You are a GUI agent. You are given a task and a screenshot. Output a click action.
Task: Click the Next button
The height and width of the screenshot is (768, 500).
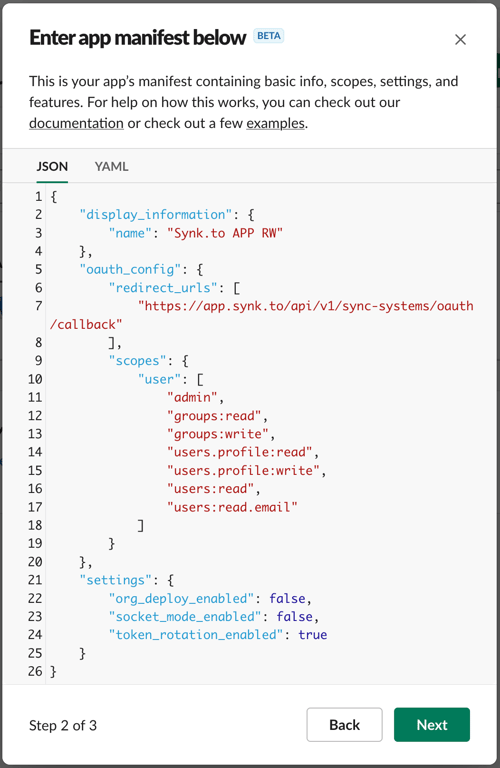click(431, 724)
